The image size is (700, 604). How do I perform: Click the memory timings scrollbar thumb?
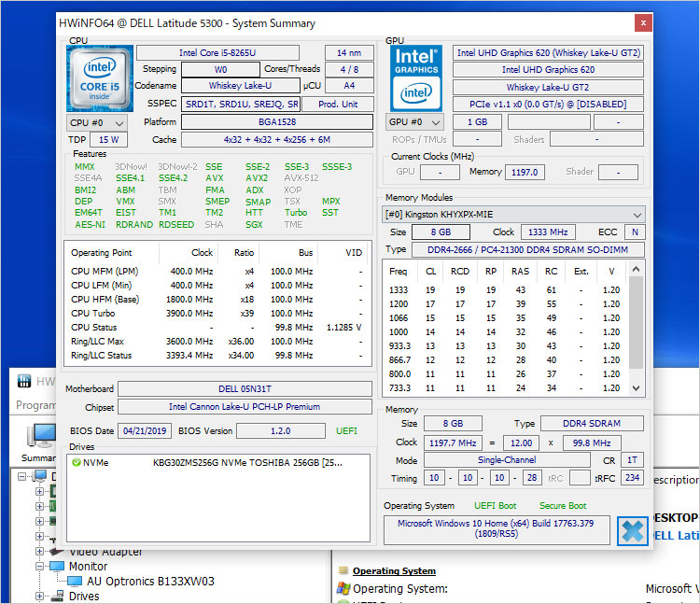point(637,322)
